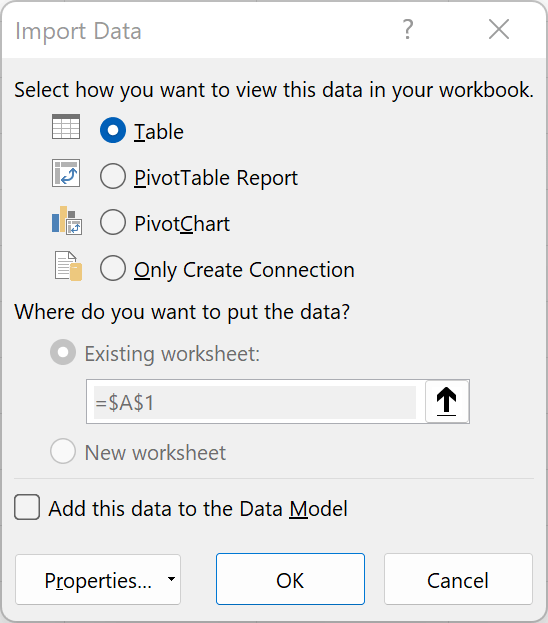Screen dimensions: 548x623
Task: Click the Cancel button
Action: (458, 579)
